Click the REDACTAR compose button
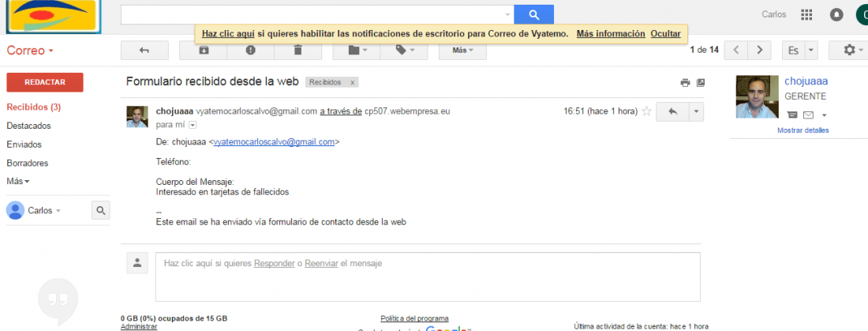868x331 pixels. point(45,82)
